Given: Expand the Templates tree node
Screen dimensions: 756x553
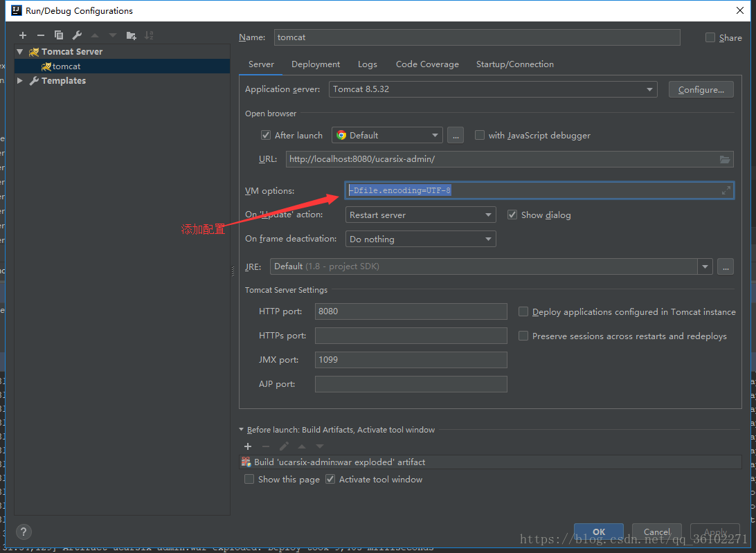Looking at the screenshot, I should click(x=20, y=80).
